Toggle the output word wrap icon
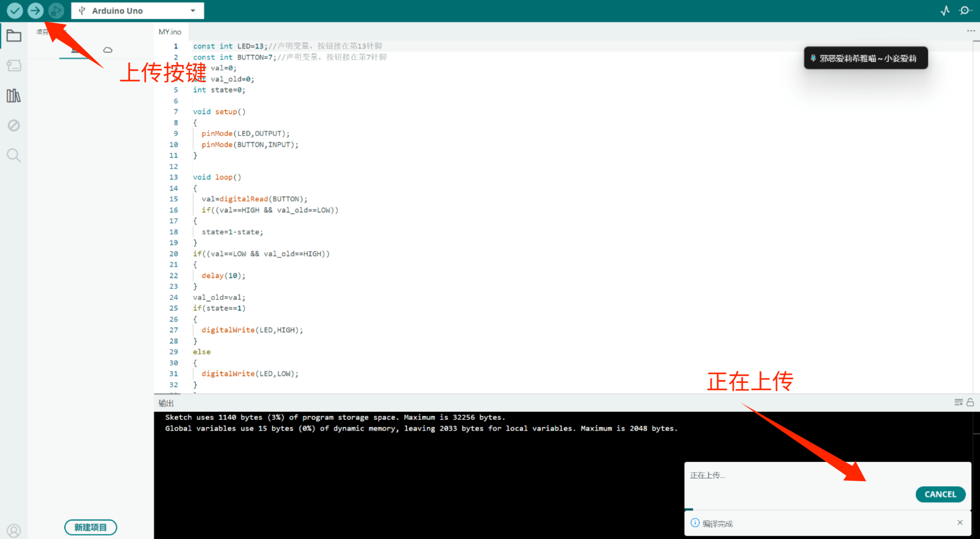Screen dimensions: 980x539 pyautogui.click(x=958, y=402)
